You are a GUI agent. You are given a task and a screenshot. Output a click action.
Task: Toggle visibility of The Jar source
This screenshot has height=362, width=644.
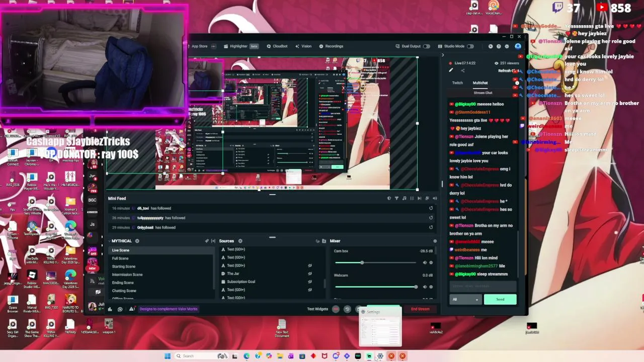310,274
